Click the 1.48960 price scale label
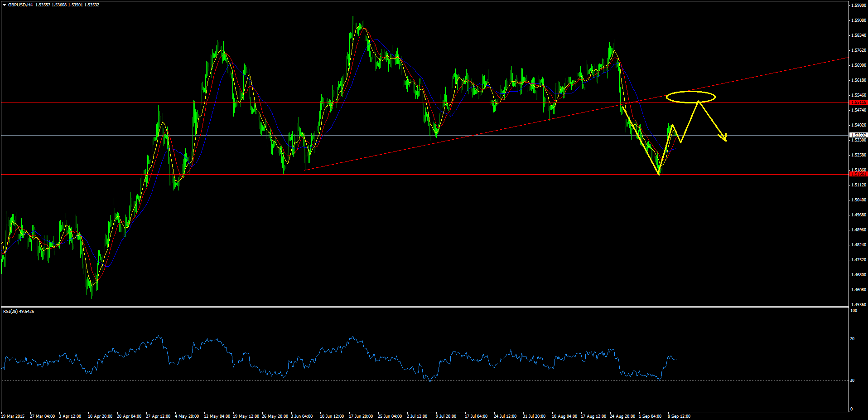This screenshot has height=420, width=868. (x=859, y=230)
